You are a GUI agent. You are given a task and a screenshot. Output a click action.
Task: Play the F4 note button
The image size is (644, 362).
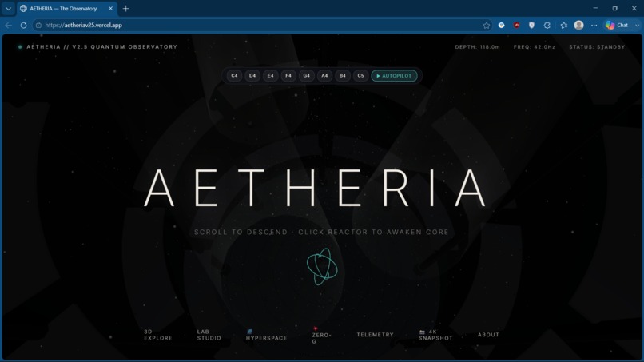tap(288, 76)
